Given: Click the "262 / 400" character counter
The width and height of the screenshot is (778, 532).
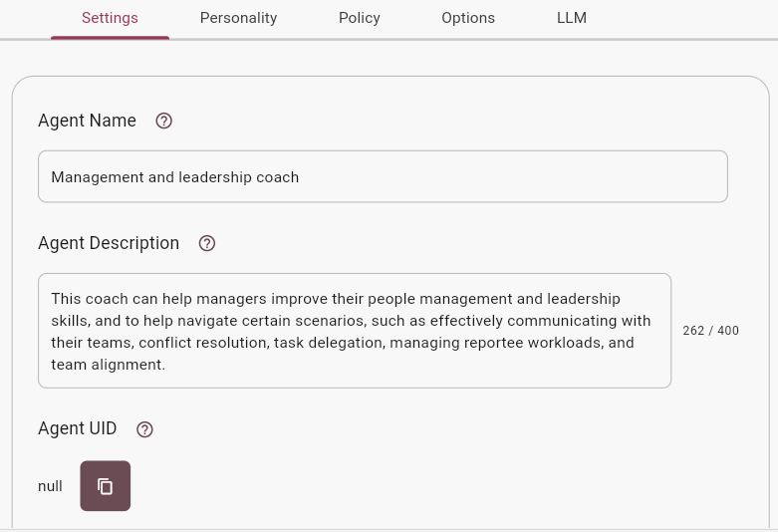Looking at the screenshot, I should [710, 331].
